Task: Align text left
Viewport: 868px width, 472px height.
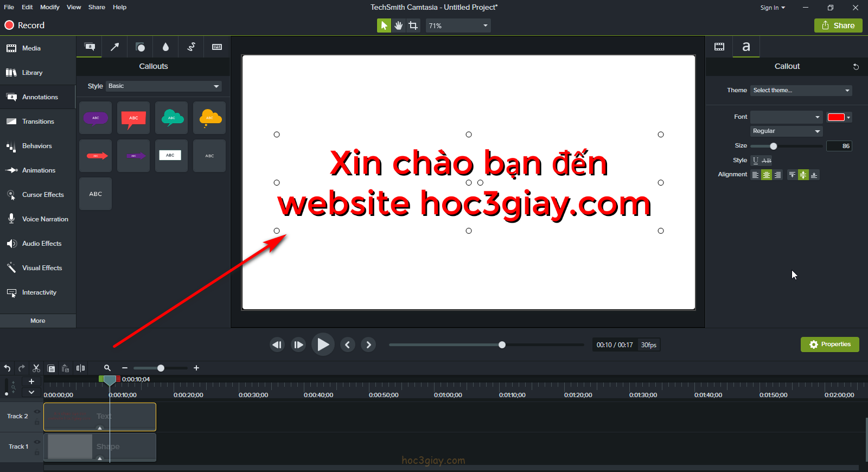Action: (x=755, y=175)
